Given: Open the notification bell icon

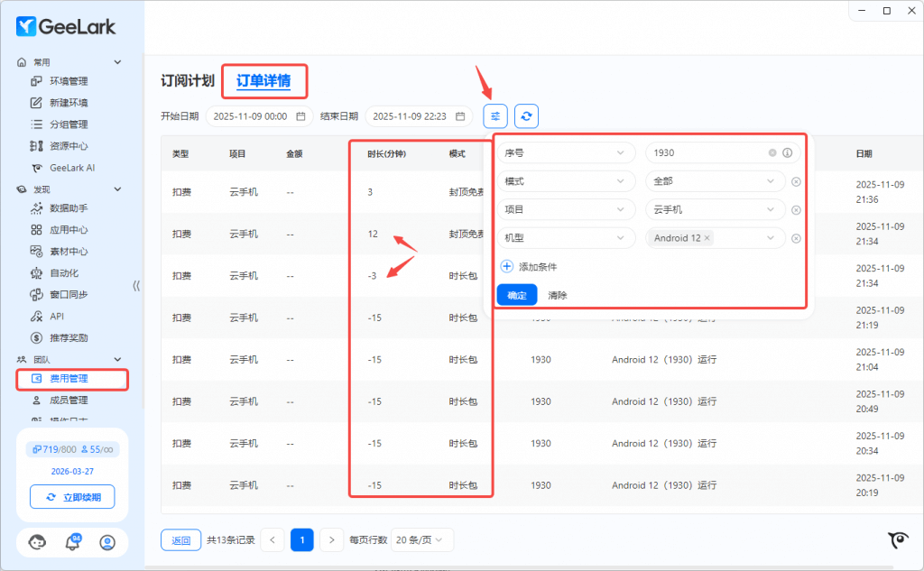Looking at the screenshot, I should [72, 542].
